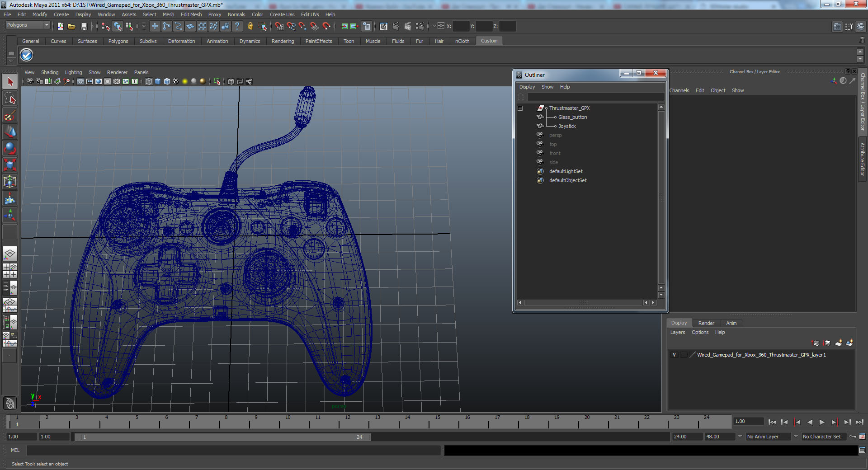Select defaultLightSet in the Outliner
The width and height of the screenshot is (868, 470).
pos(566,171)
